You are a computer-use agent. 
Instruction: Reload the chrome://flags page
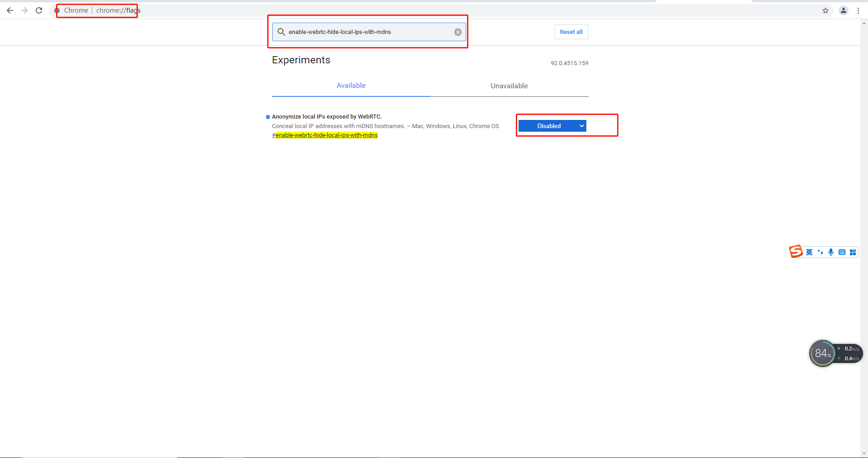click(39, 10)
